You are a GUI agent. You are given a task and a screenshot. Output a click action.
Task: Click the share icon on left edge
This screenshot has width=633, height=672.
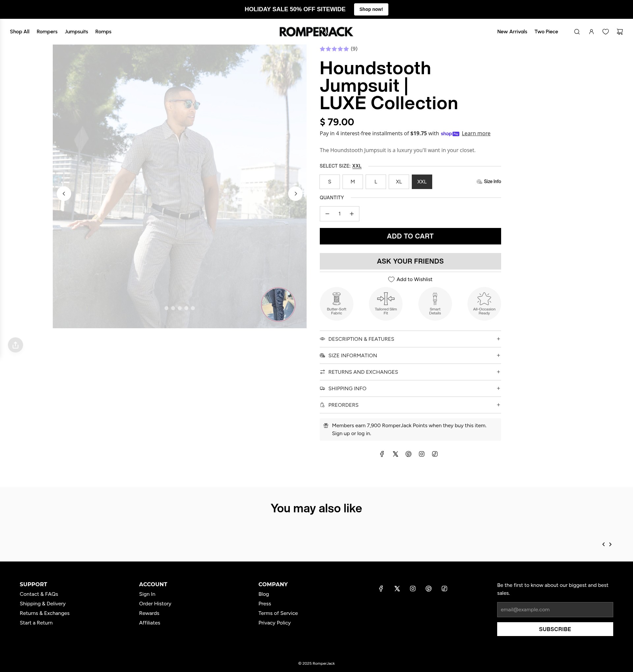click(x=15, y=345)
